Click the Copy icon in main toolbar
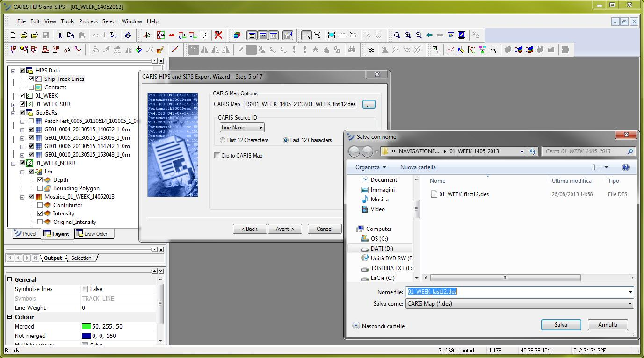 [71, 35]
